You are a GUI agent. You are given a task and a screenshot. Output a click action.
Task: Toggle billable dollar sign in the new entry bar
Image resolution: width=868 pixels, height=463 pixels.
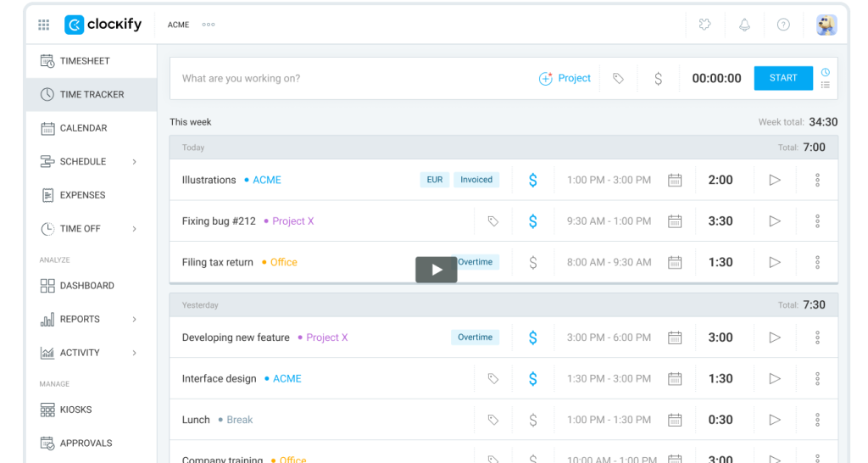tap(658, 79)
